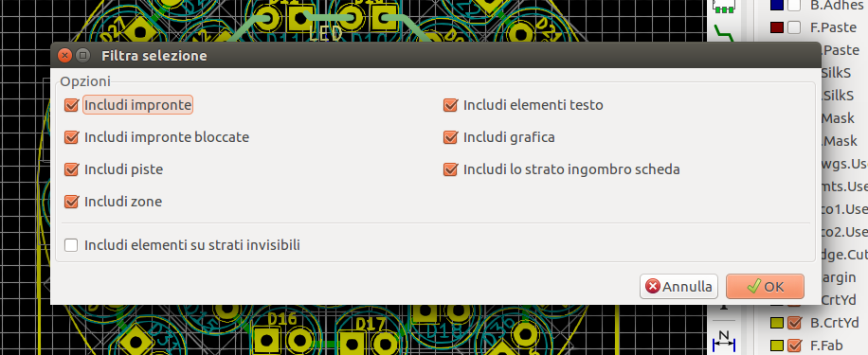Image resolution: width=868 pixels, height=355 pixels.
Task: Click the green checkmark icon on OK
Action: (x=754, y=287)
